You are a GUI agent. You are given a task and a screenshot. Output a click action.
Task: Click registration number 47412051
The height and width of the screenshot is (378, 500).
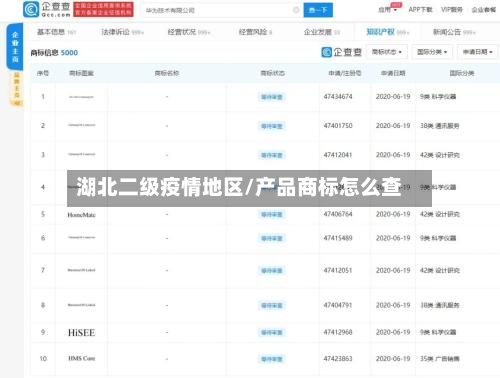coord(338,270)
